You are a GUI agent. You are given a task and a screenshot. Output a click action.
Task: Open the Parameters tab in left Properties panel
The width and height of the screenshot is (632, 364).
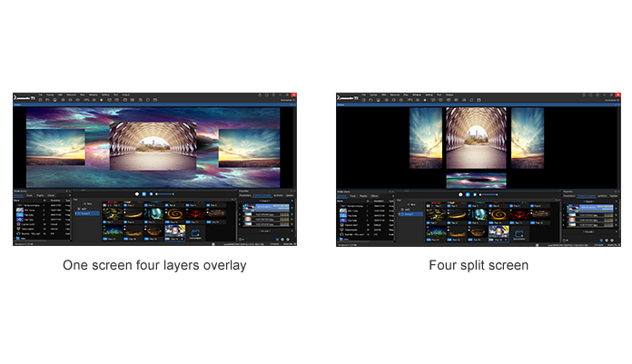coord(246,196)
